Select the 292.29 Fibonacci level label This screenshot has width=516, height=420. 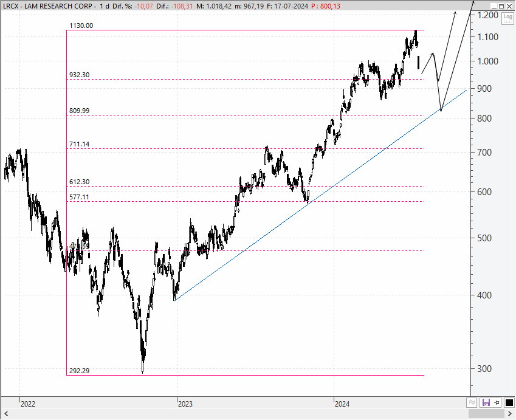coord(79,371)
